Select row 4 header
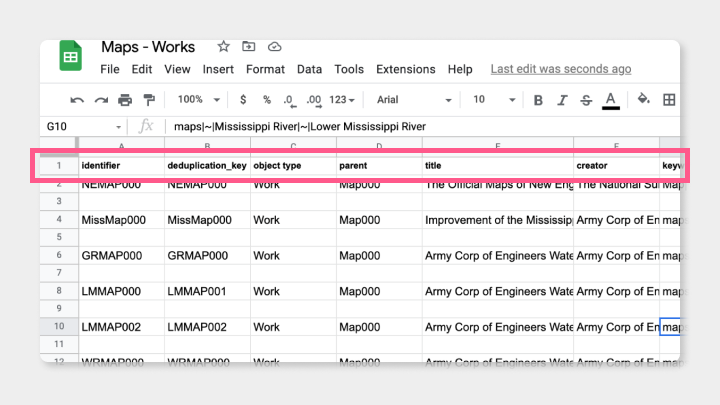The height and width of the screenshot is (405, 720). click(59, 219)
